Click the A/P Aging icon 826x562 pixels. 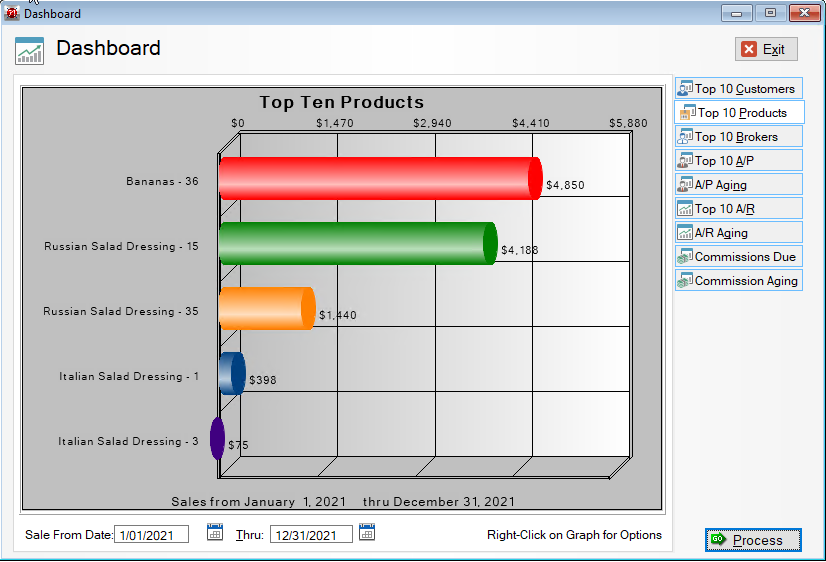[685, 184]
